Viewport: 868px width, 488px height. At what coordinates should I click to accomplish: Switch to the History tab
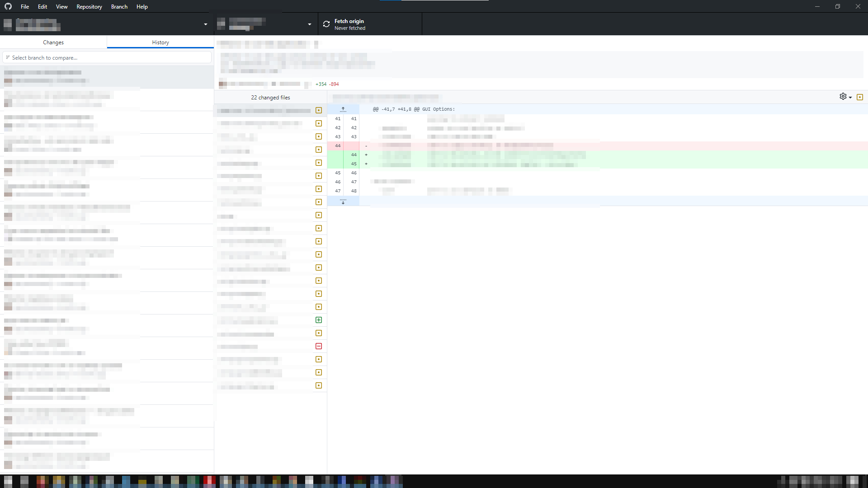(160, 42)
